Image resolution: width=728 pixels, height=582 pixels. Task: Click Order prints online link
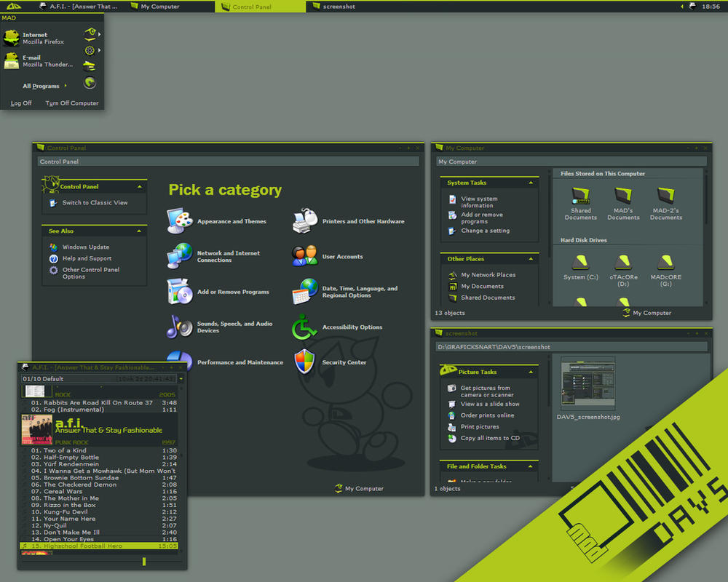click(x=487, y=415)
